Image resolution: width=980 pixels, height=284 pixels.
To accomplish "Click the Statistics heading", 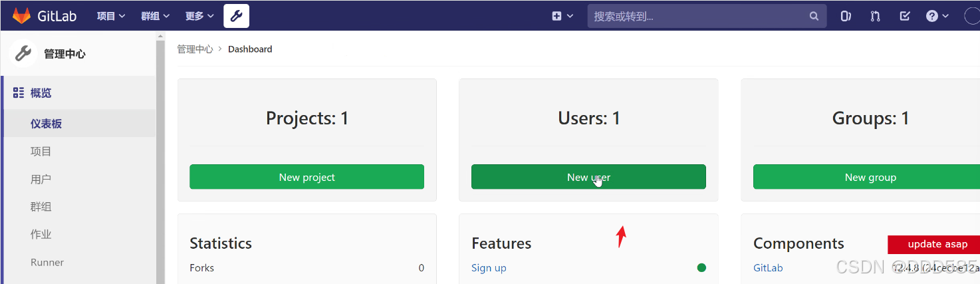I will (221, 243).
